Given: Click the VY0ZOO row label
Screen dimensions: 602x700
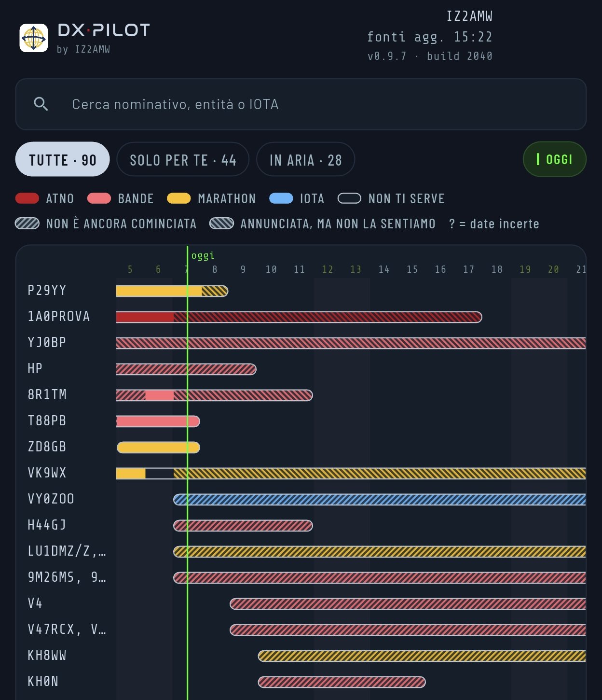Looking at the screenshot, I should coord(51,499).
